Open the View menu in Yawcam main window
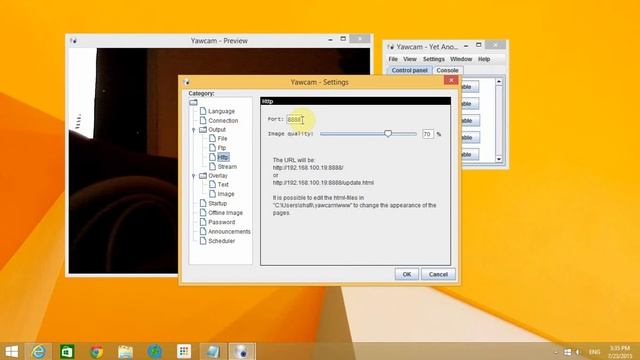This screenshot has width=640, height=360. coord(409,59)
